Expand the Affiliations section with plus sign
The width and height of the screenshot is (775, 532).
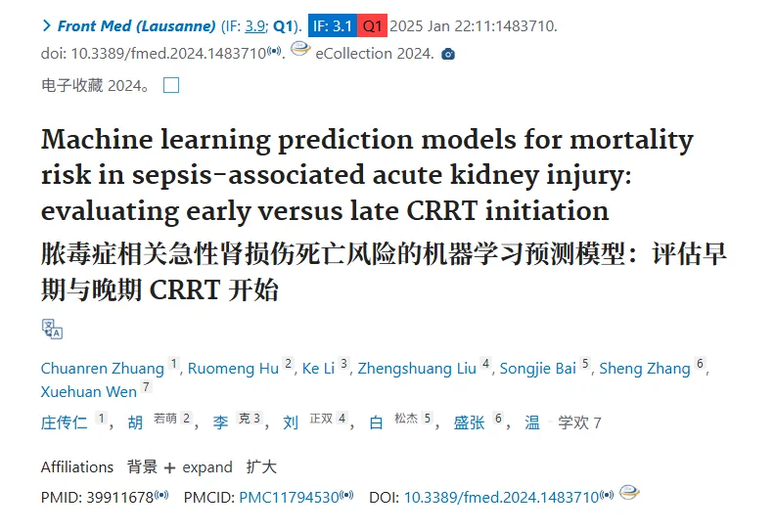[x=169, y=467]
